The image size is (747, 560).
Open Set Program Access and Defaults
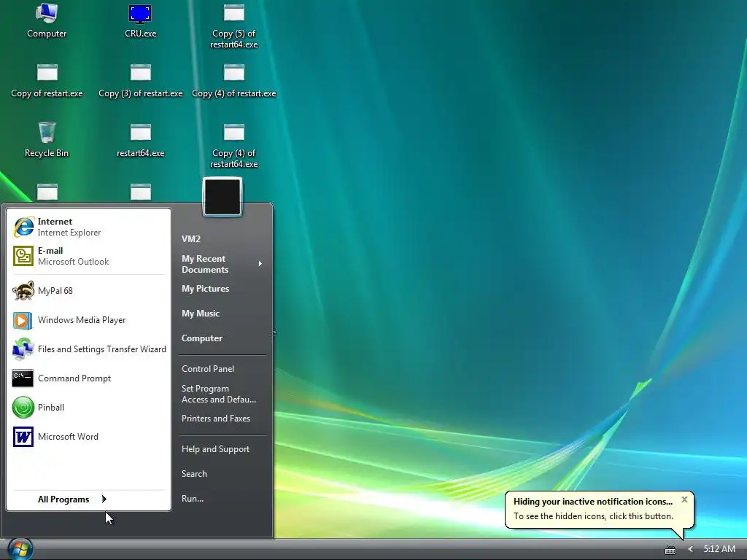point(222,394)
